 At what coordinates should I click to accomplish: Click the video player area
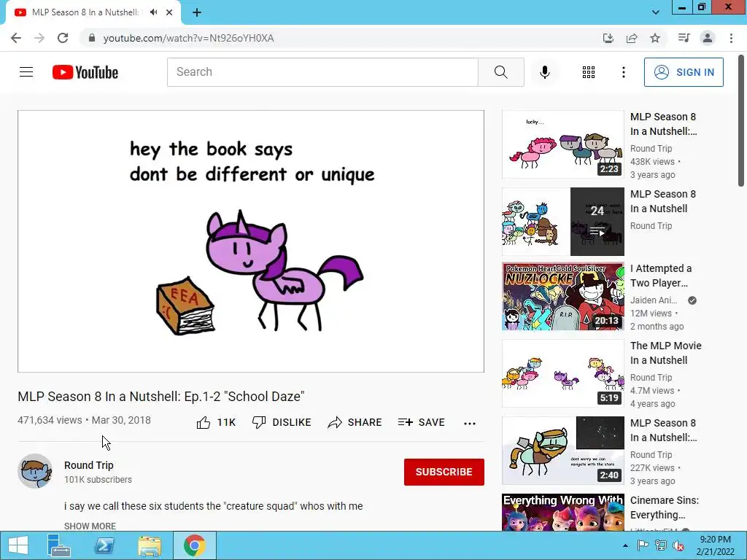click(x=251, y=241)
